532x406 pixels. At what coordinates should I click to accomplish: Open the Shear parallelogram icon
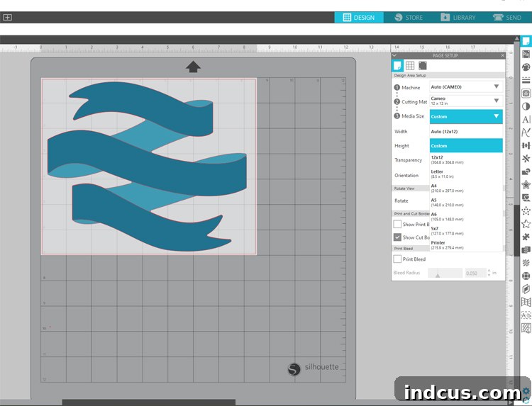(526, 289)
